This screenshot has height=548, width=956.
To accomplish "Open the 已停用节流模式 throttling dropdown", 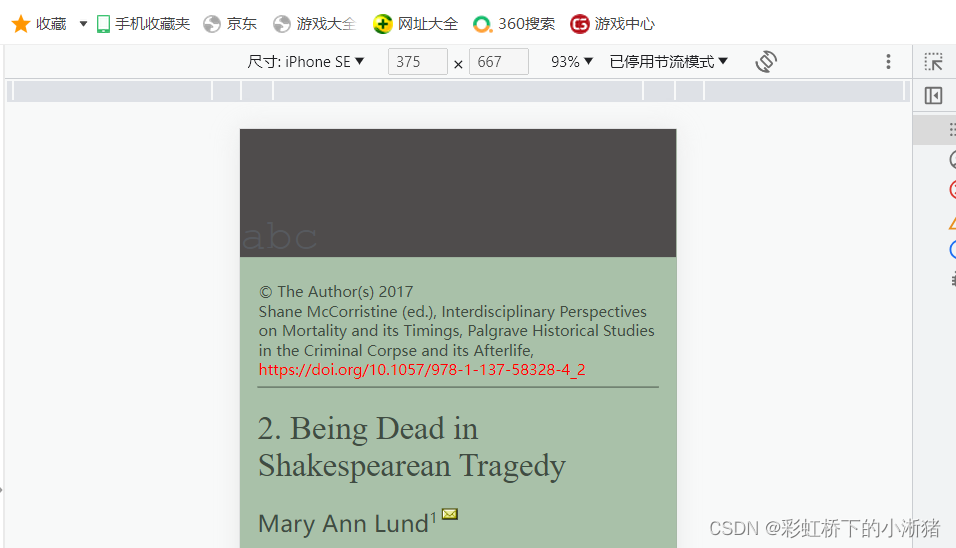I will coord(668,62).
